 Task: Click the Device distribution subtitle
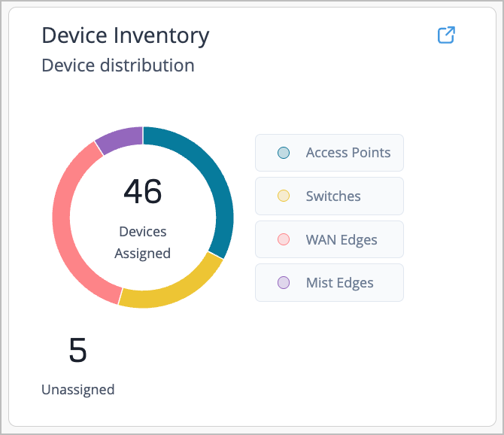tap(118, 65)
